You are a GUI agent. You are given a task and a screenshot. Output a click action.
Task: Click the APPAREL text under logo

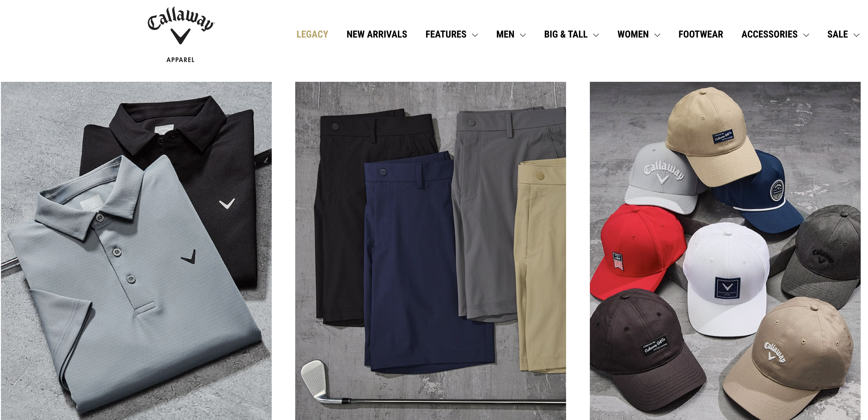point(181,60)
